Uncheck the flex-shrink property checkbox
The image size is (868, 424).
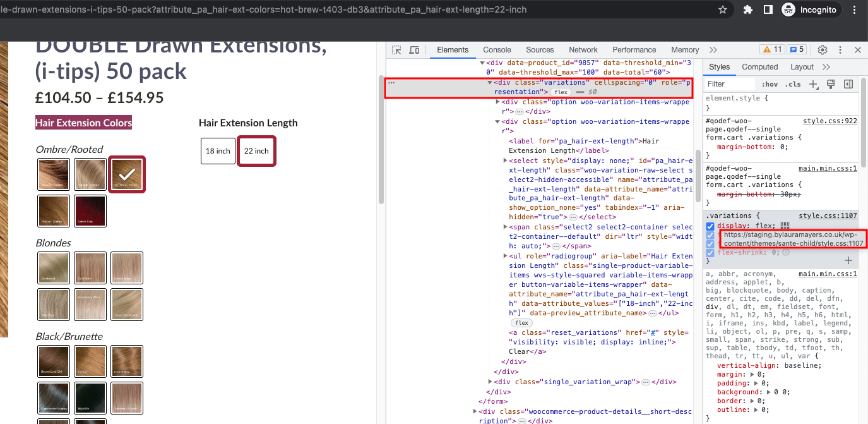pos(710,253)
